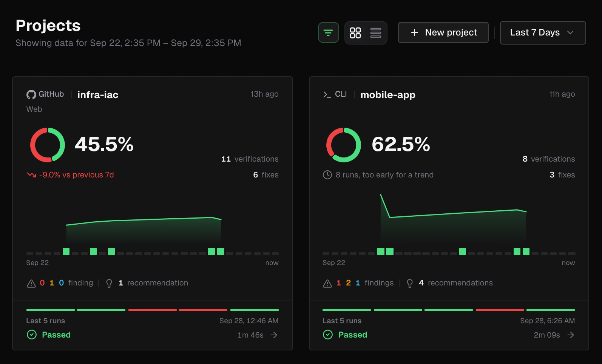Click "2m 09s" run duration

(547, 335)
